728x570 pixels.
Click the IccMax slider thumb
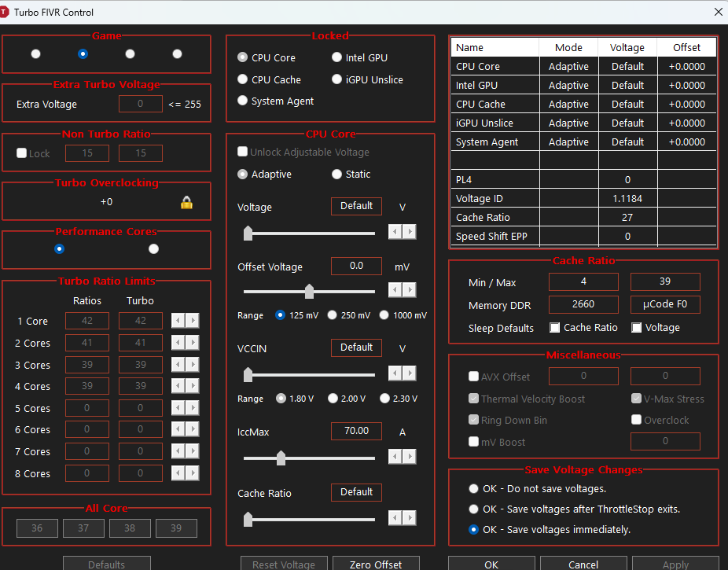281,458
